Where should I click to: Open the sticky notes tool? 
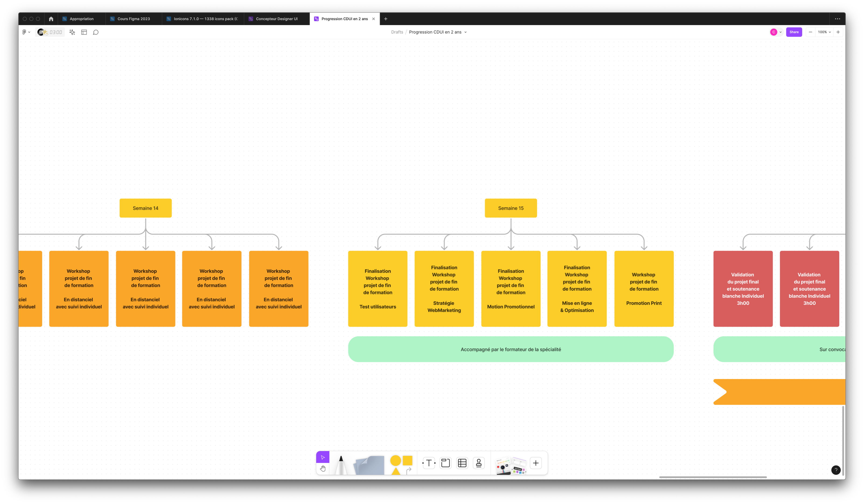(369, 465)
